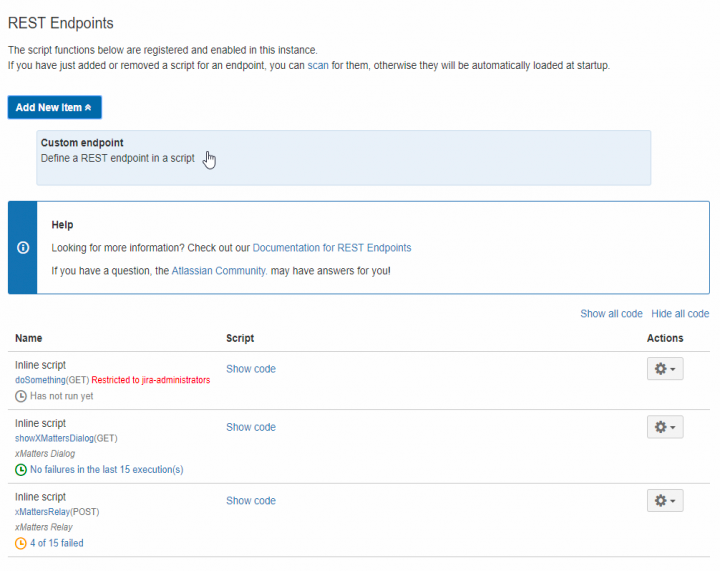720x571 pixels.
Task: Show code for xMattersRelay script
Action: (x=251, y=501)
